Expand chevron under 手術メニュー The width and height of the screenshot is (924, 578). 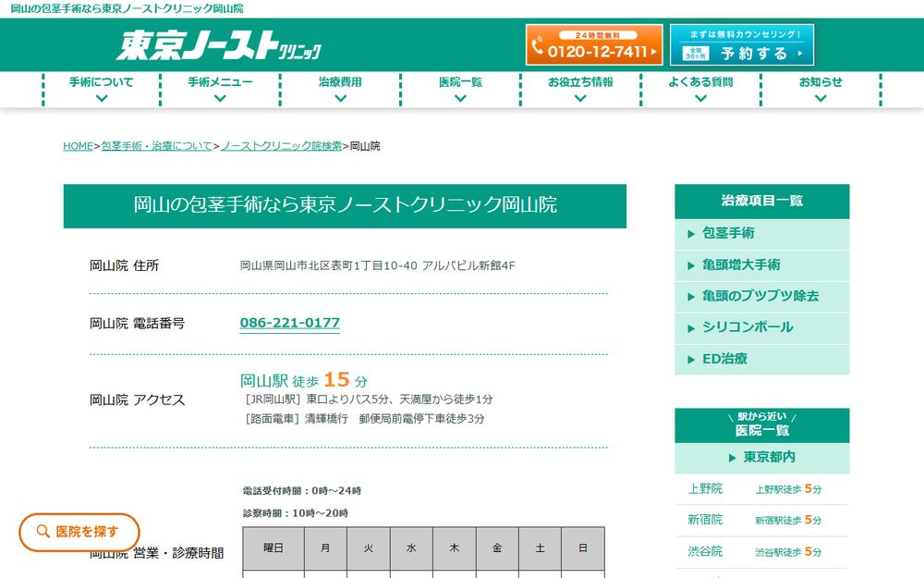pos(220,99)
